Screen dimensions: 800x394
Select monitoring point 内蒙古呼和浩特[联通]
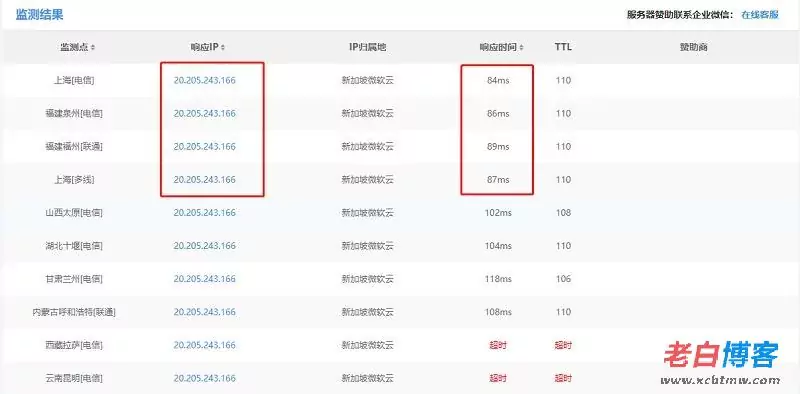coord(74,312)
